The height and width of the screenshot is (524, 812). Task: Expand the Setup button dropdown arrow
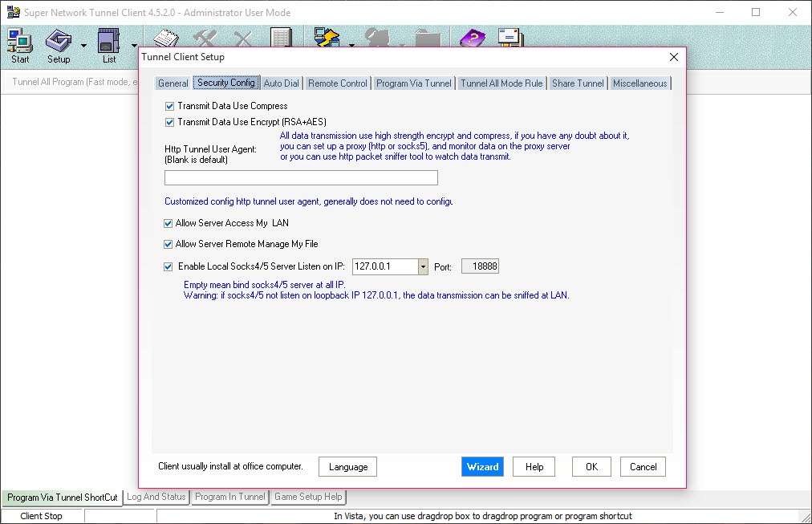click(84, 46)
